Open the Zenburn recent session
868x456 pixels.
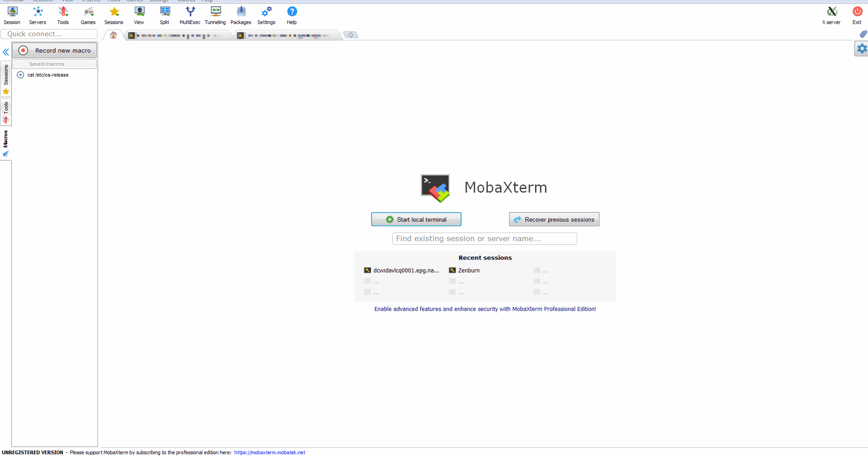[468, 271]
